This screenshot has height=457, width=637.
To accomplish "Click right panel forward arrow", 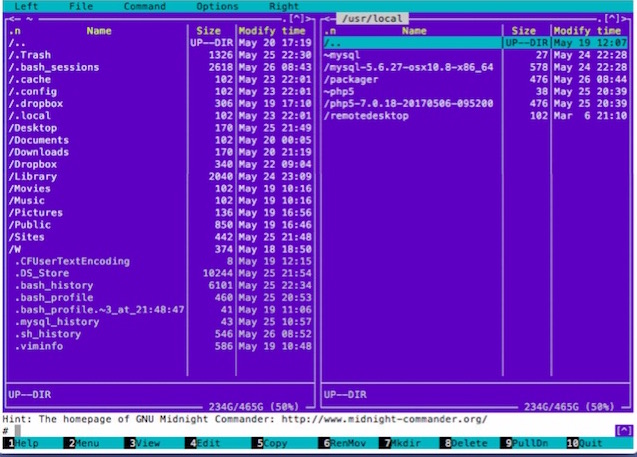I will pos(626,19).
